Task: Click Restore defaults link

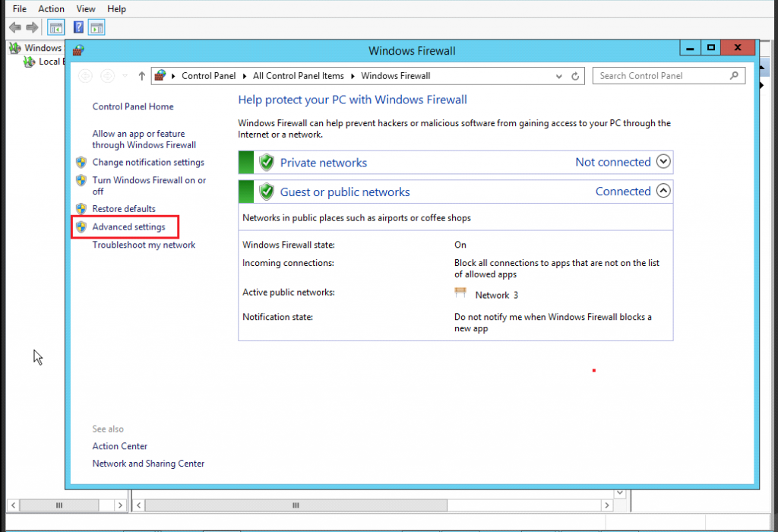Action: 124,209
